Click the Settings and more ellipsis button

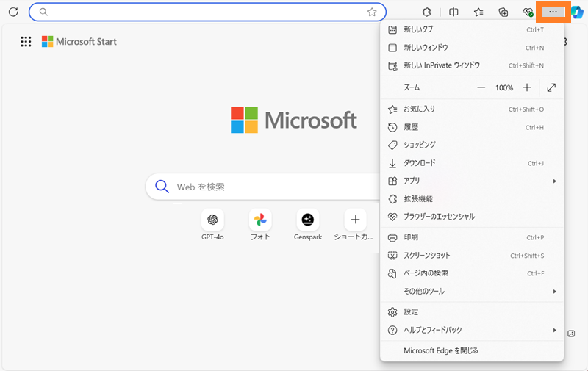(x=553, y=12)
